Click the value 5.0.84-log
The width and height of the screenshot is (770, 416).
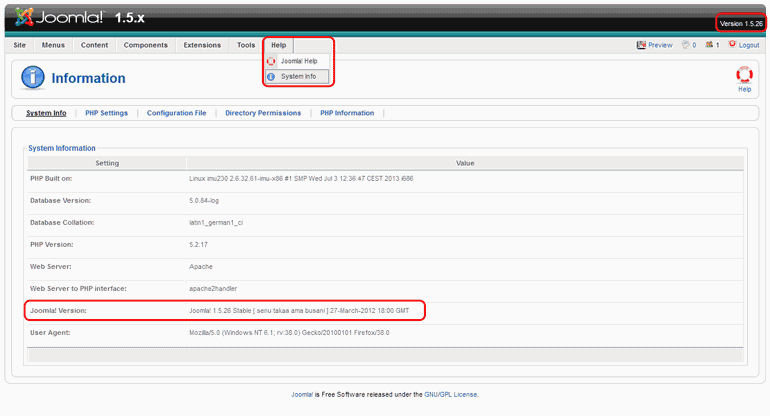point(204,201)
